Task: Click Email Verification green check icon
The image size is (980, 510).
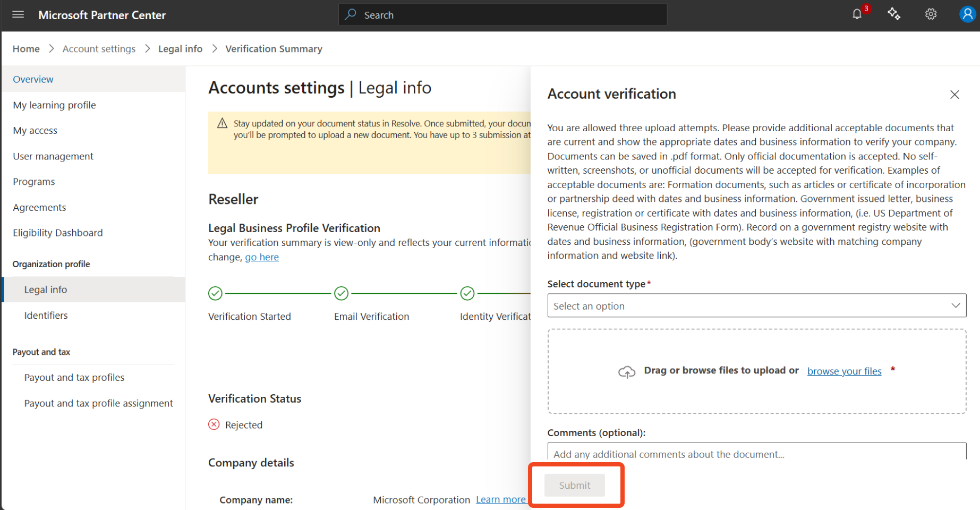Action: (341, 293)
